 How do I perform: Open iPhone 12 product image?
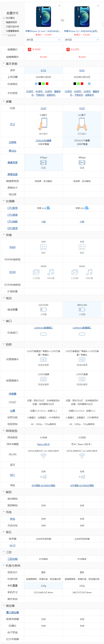click(82, 16)
